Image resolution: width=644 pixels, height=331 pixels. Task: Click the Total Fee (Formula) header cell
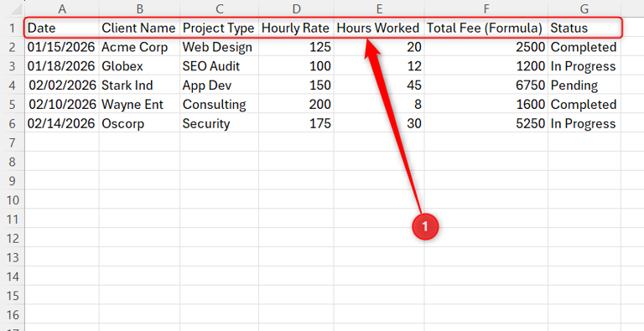tap(486, 28)
